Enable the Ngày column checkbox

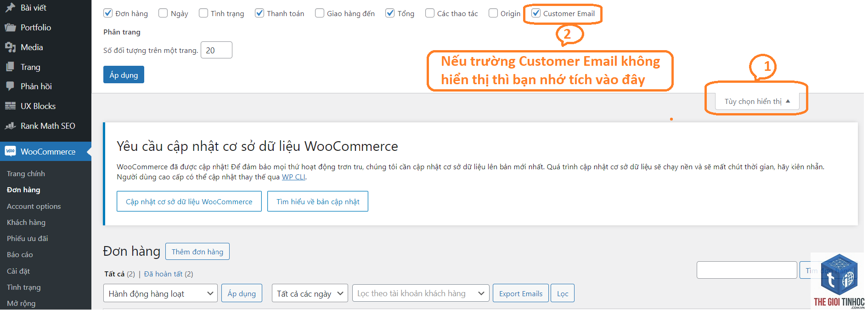pyautogui.click(x=163, y=13)
